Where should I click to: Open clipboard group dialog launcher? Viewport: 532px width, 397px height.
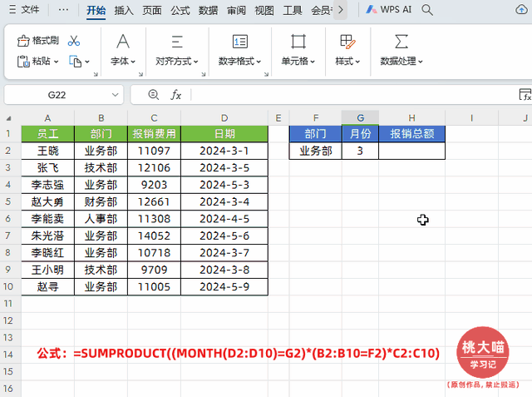pyautogui.click(x=96, y=74)
